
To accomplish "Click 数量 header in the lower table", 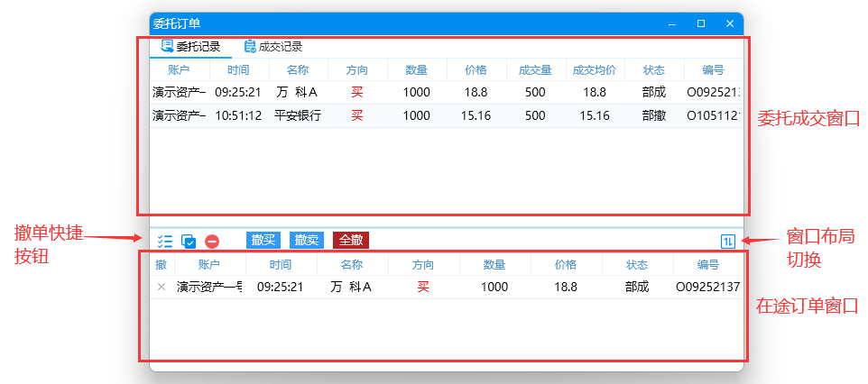I will click(494, 265).
